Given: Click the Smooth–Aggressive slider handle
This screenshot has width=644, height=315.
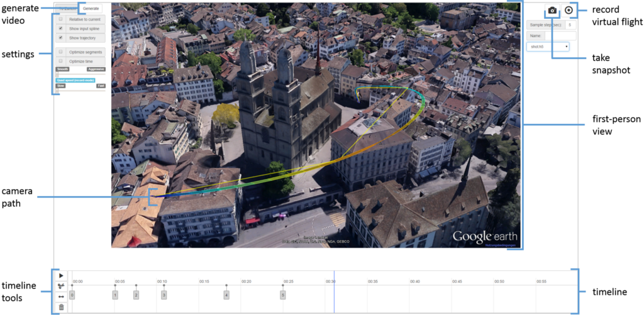Looking at the screenshot, I should click(x=57, y=75).
